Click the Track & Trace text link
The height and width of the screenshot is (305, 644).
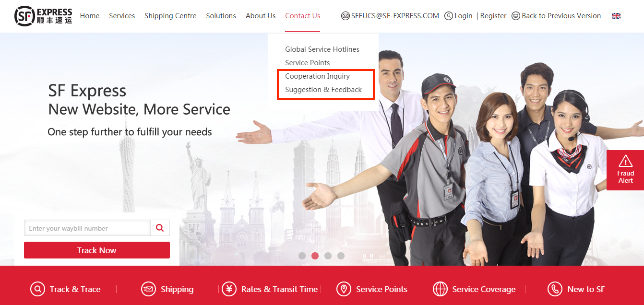pos(75,289)
